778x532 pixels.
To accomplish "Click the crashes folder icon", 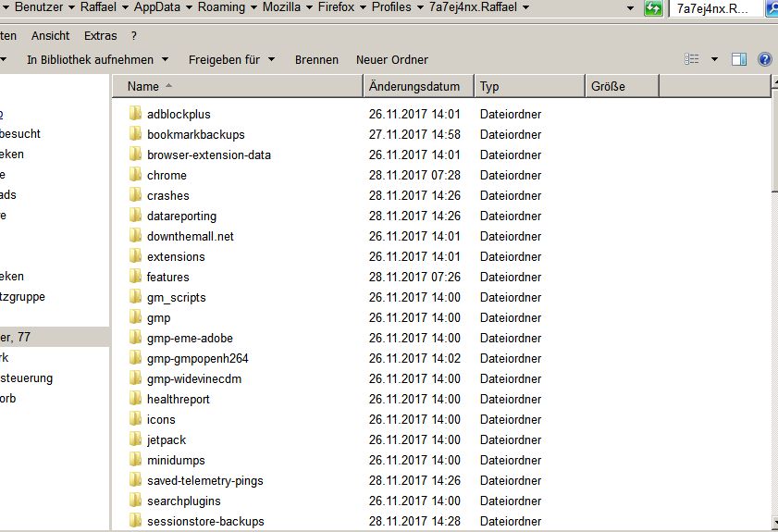I will [135, 195].
